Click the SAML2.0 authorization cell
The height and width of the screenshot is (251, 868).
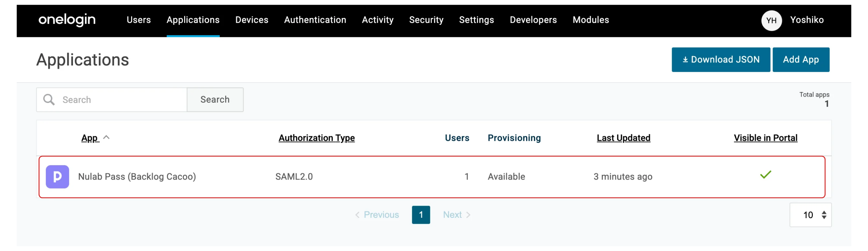[x=294, y=177]
